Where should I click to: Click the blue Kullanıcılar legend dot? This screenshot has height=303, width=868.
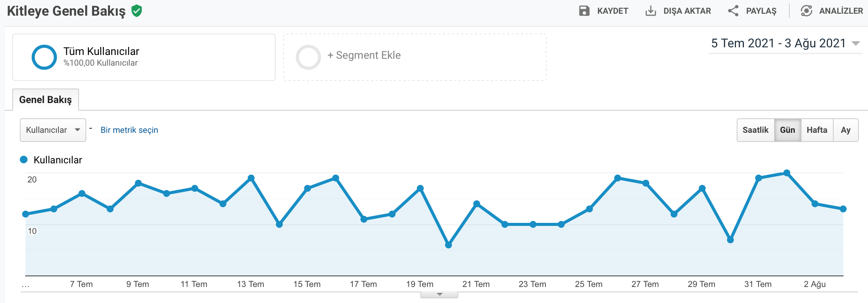click(x=24, y=160)
